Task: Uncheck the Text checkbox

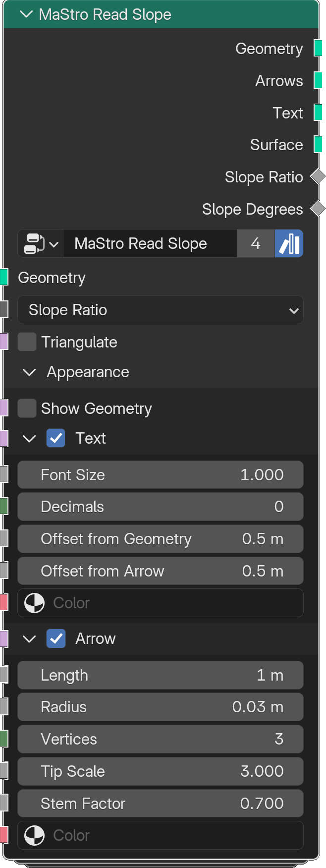Action: point(56,438)
